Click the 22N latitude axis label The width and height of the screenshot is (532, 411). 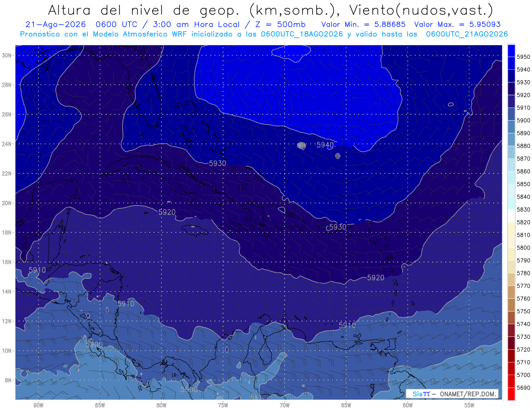click(7, 173)
